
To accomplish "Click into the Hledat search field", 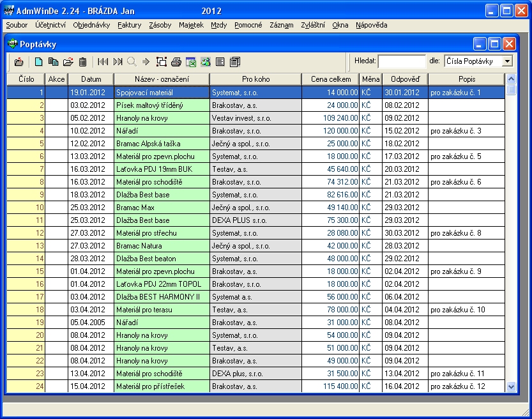I will click(x=402, y=61).
